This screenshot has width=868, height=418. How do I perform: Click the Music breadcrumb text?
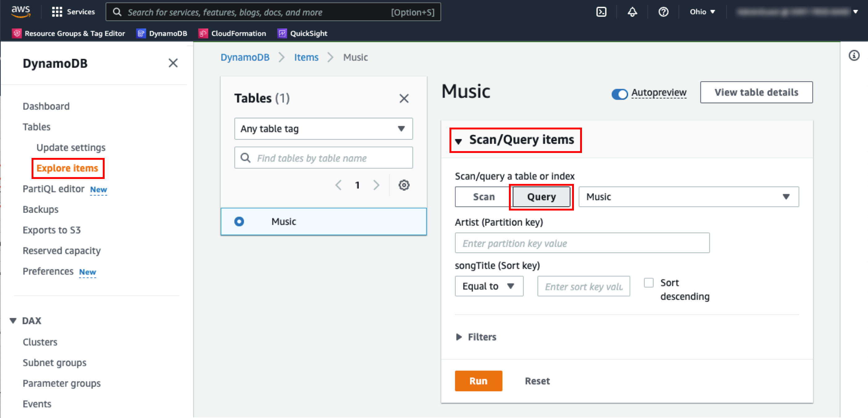pos(355,57)
